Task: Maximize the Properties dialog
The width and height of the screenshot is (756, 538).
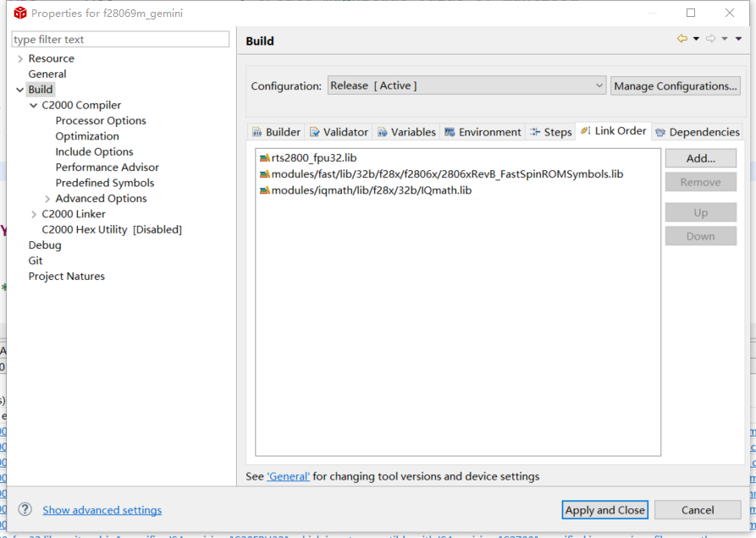Action: click(691, 13)
